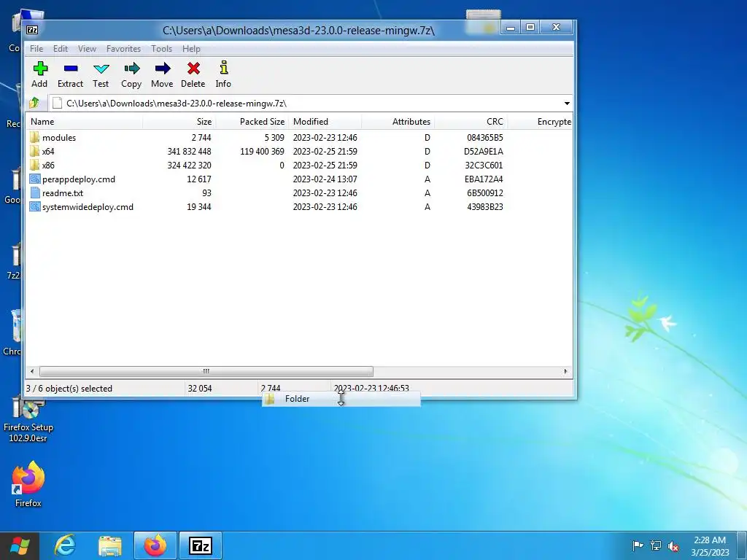Launch Internet Explorer from the taskbar
The image size is (747, 560).
point(65,545)
